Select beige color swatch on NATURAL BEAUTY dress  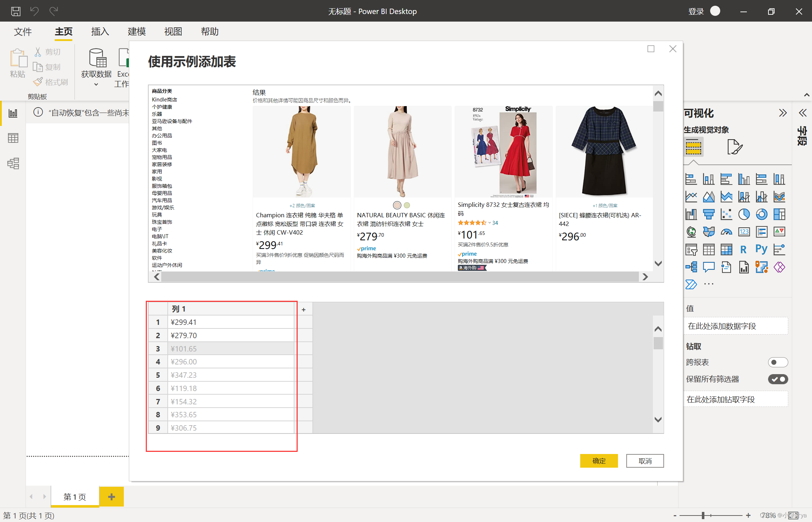[x=397, y=205]
